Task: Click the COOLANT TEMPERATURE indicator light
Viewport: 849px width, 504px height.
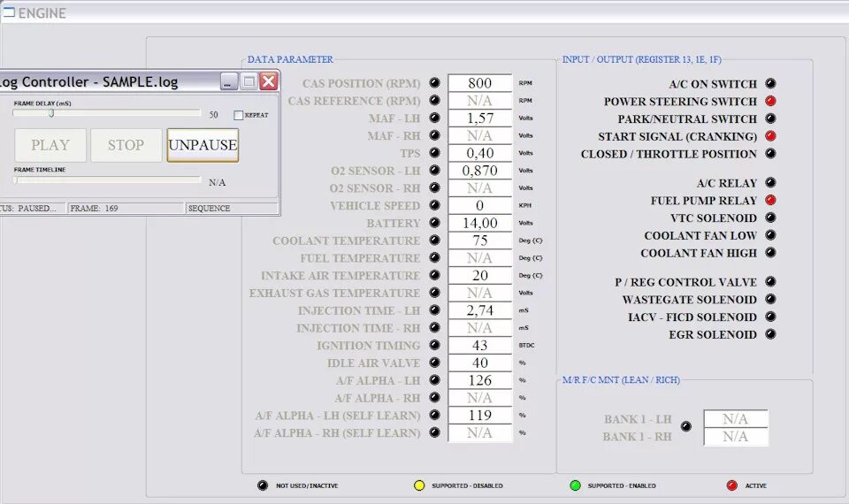Action: click(x=435, y=240)
